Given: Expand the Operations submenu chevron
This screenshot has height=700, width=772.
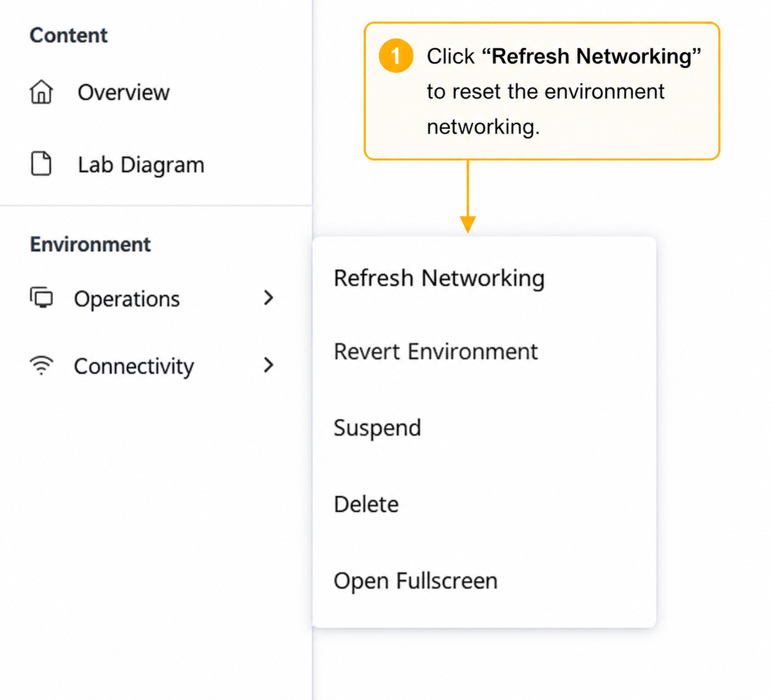Looking at the screenshot, I should [268, 298].
